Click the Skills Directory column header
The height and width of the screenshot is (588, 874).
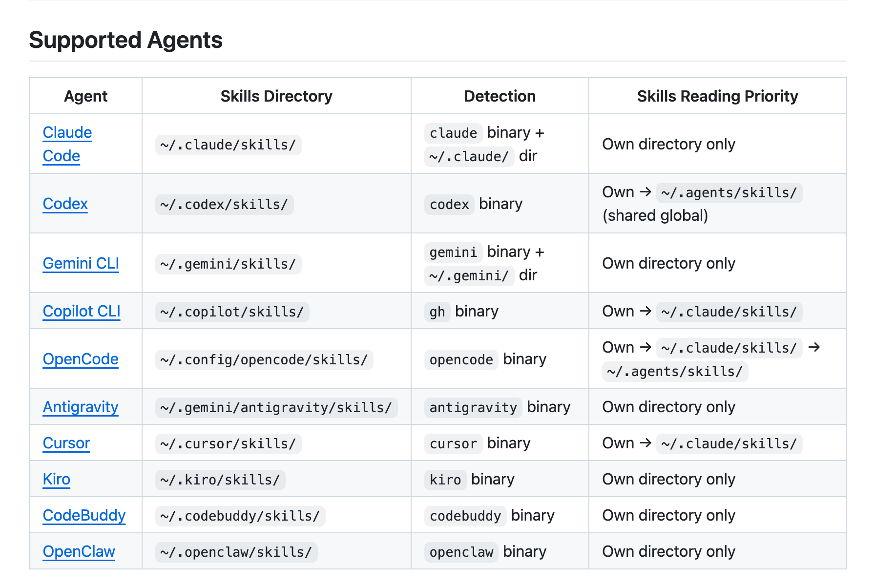point(276,96)
